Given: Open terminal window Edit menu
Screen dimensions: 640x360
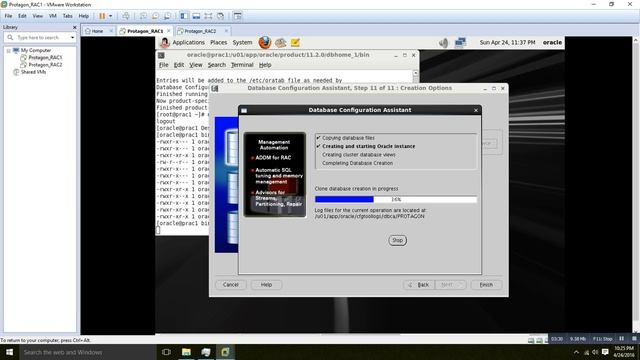Looking at the screenshot, I should pos(178,65).
